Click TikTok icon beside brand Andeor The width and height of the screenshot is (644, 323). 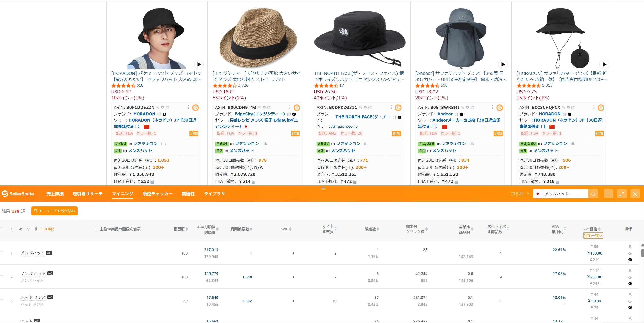pos(462,114)
